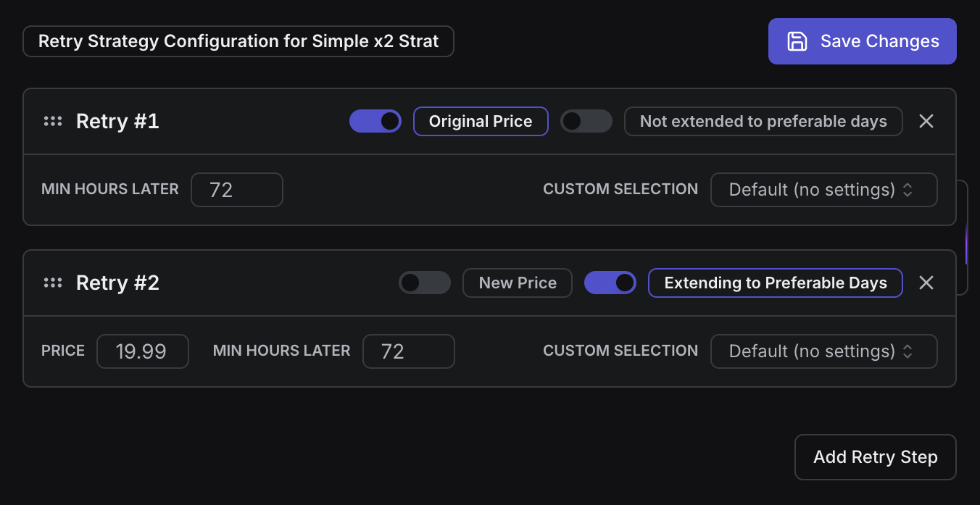Viewport: 980px width, 505px height.
Task: Open Custom Selection dropdown for Retry #2
Action: [x=823, y=351]
